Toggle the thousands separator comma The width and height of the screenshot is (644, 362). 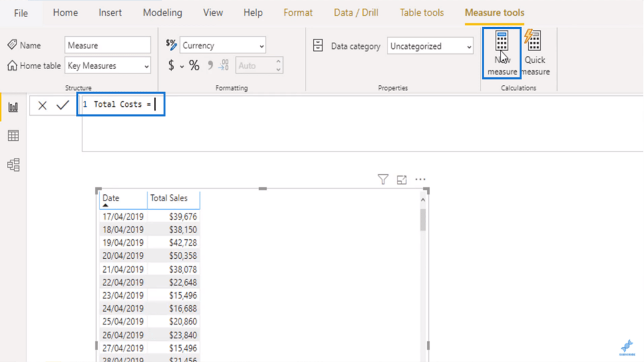pyautogui.click(x=210, y=65)
